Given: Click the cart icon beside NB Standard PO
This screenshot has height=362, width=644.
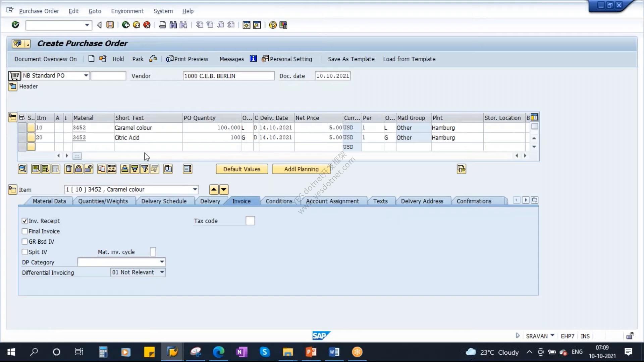Looking at the screenshot, I should point(14,76).
